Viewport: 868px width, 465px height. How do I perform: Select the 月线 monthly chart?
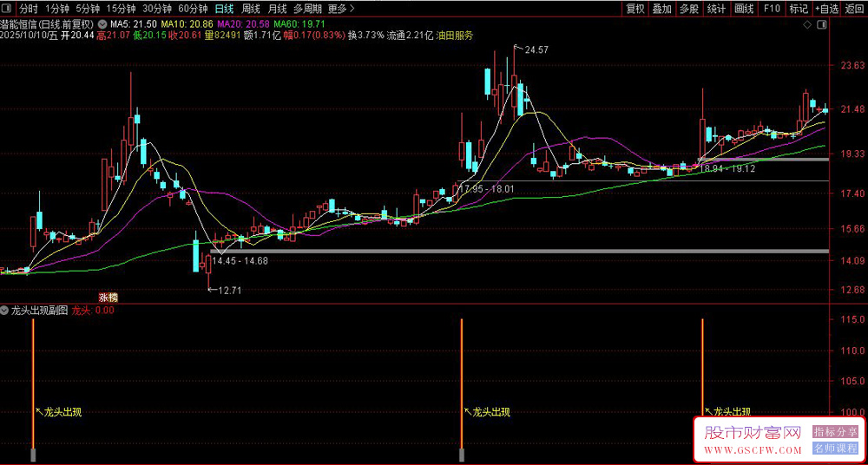(277, 9)
